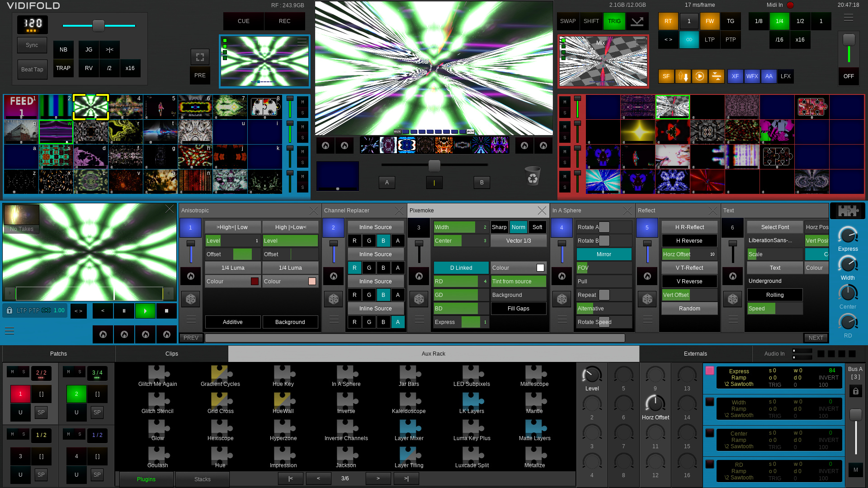Open hamburger menu on blue preview thumbnail
Viewport: 868px width, 488px height.
pos(302,42)
